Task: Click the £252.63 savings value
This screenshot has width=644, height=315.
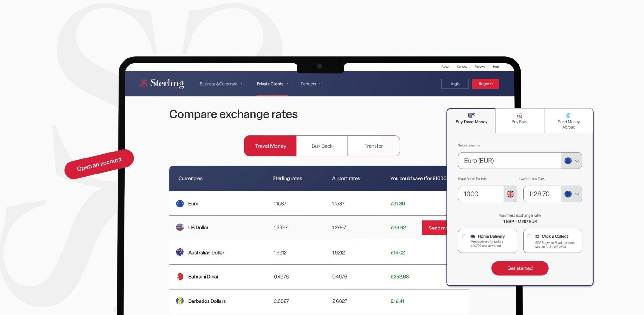Action: pyautogui.click(x=400, y=277)
